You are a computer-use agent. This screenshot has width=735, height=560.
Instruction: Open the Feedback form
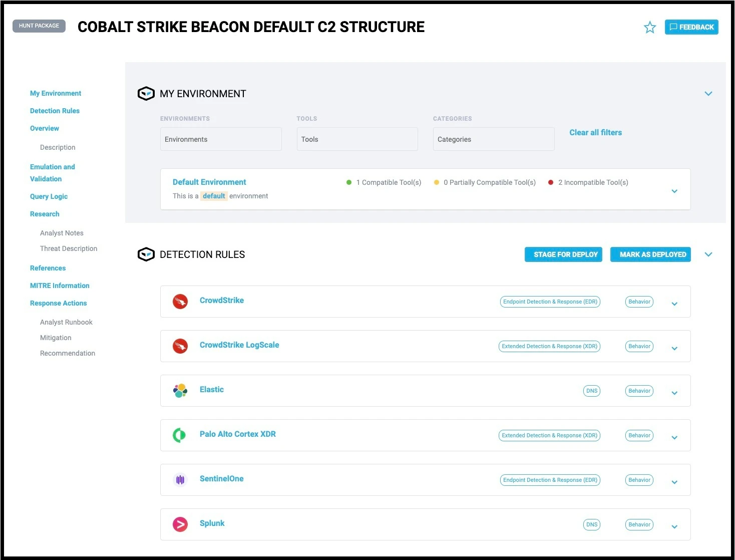(691, 27)
